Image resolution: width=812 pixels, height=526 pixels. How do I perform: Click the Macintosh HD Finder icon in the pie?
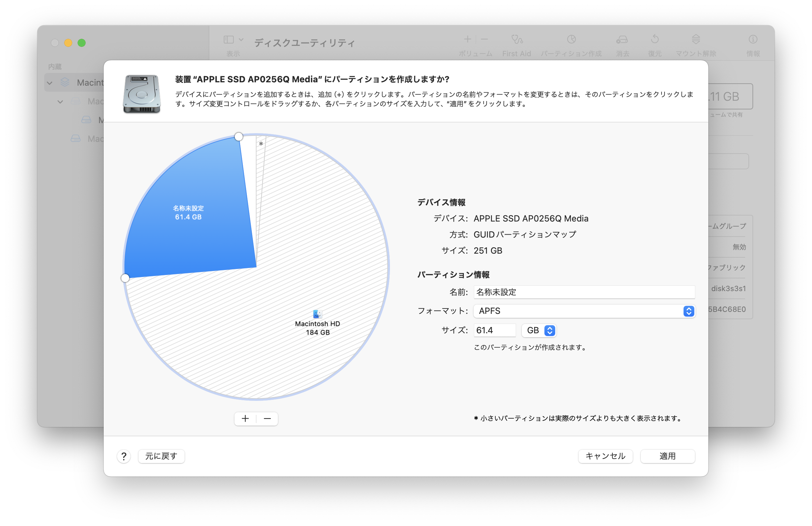[317, 314]
